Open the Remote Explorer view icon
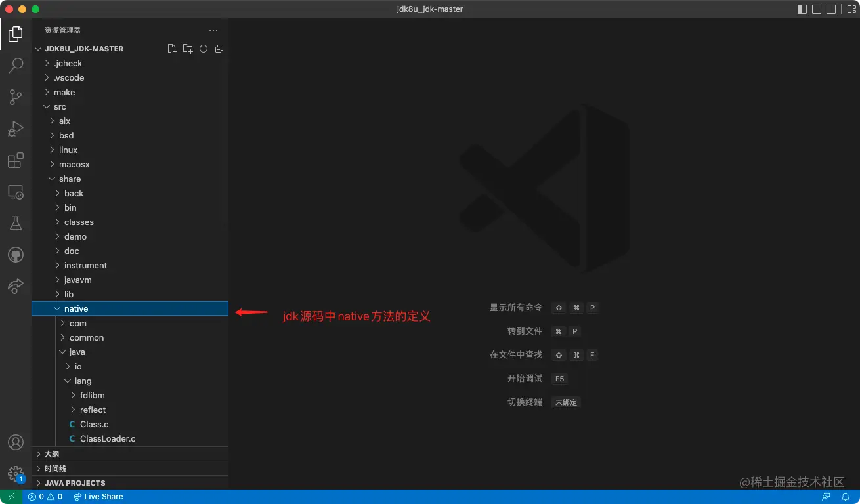860x504 pixels. point(16,192)
